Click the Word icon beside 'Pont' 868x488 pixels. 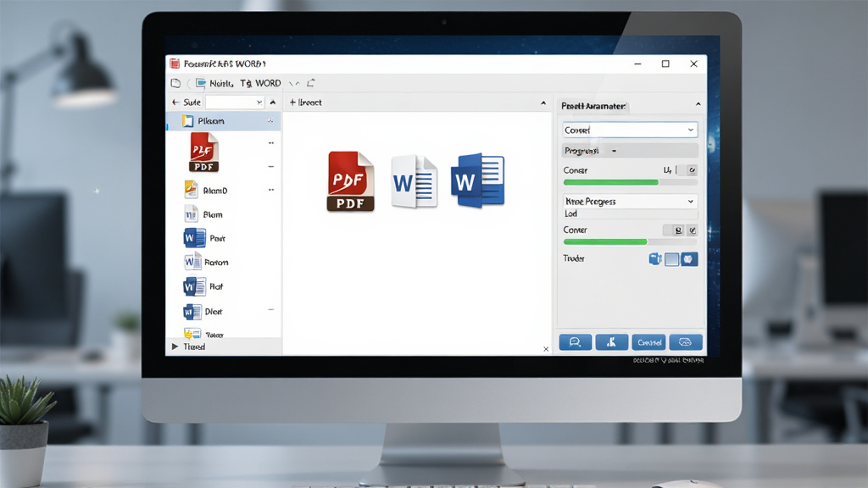pos(194,238)
